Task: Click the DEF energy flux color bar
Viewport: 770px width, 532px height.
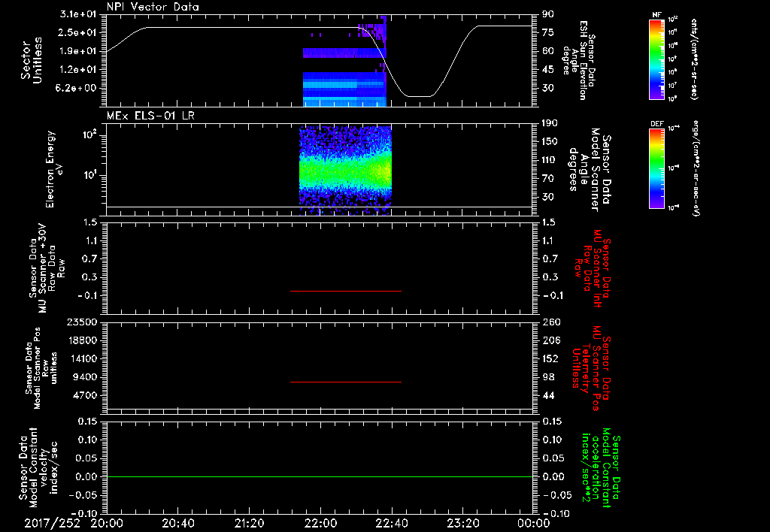Action: click(x=656, y=168)
